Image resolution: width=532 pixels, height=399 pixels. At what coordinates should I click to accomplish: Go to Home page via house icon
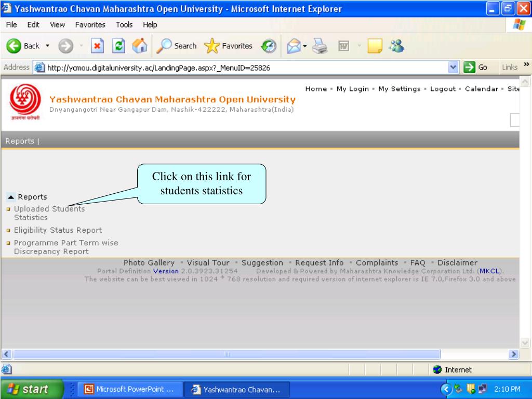140,46
